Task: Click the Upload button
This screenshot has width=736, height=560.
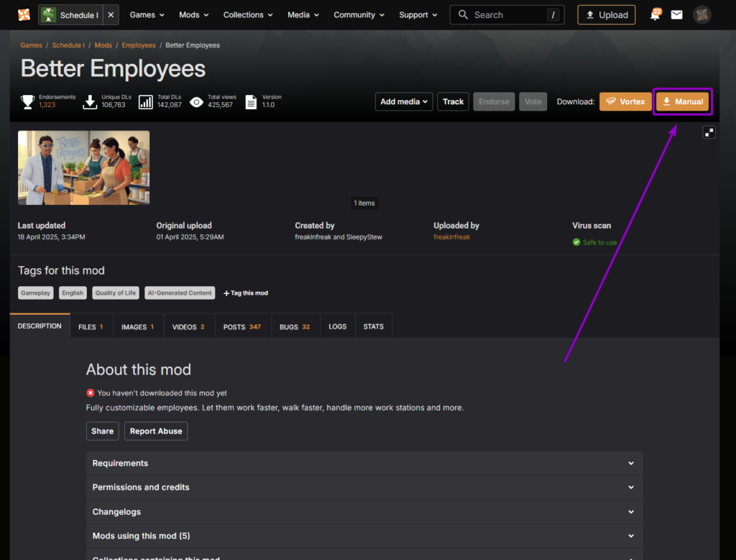Action: coord(606,15)
